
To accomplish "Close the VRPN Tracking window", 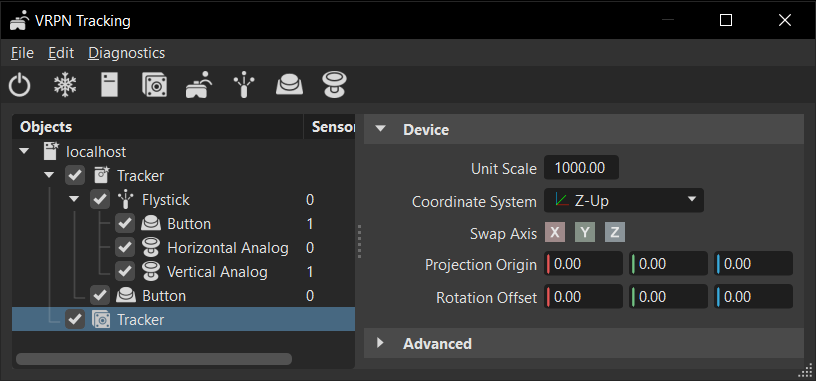I will (x=785, y=20).
